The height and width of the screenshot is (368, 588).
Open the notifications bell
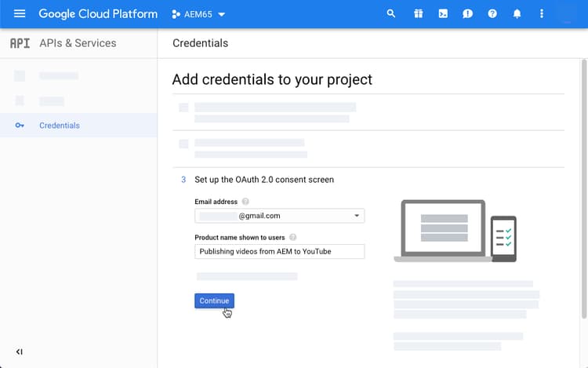point(517,14)
